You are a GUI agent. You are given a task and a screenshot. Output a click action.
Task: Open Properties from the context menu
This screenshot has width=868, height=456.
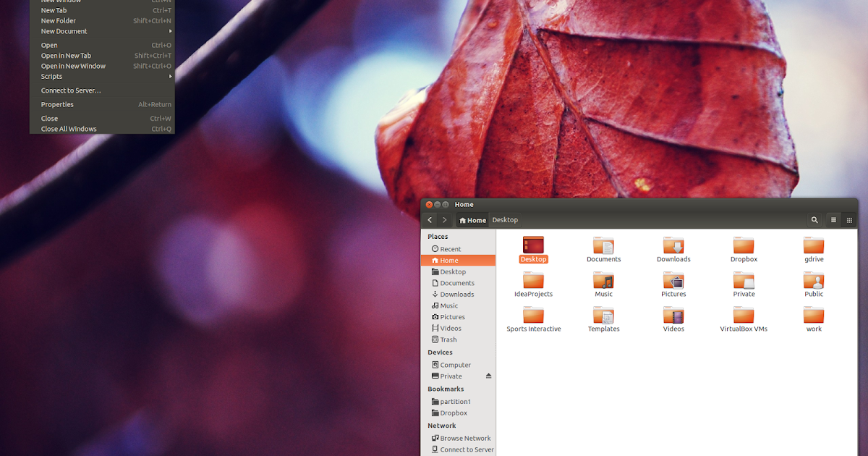57,104
